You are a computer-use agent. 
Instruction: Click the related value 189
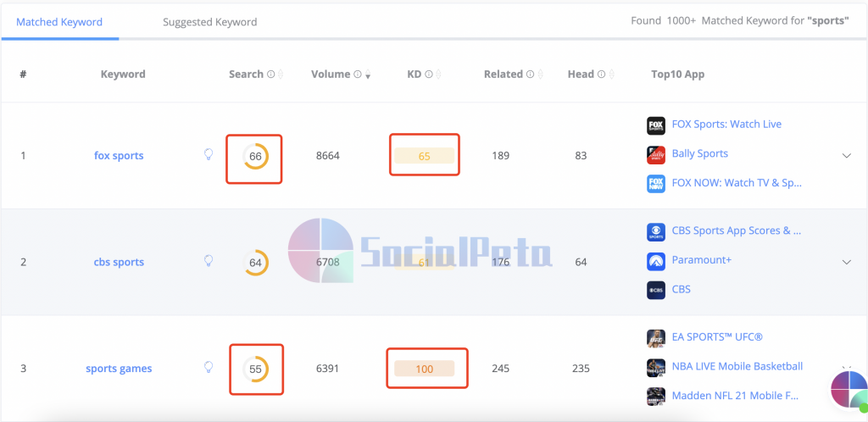click(500, 156)
